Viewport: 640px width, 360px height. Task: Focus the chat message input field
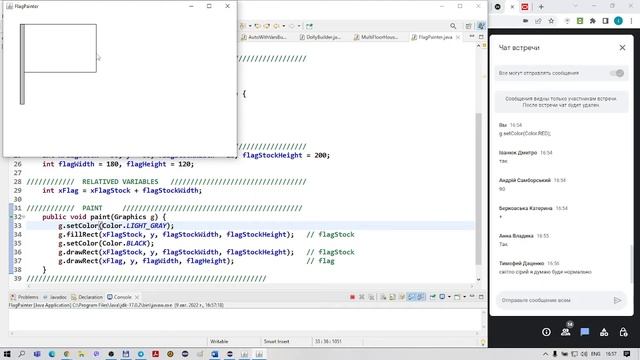pos(554,300)
